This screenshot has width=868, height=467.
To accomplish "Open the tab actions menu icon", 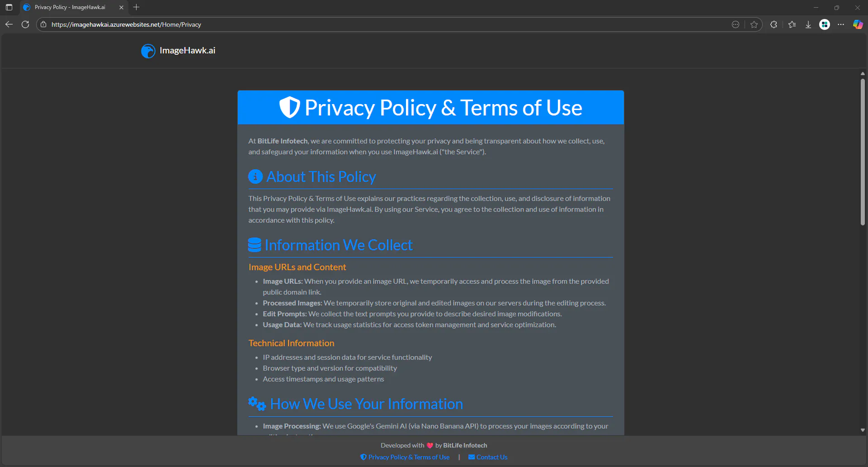I will (x=9, y=7).
